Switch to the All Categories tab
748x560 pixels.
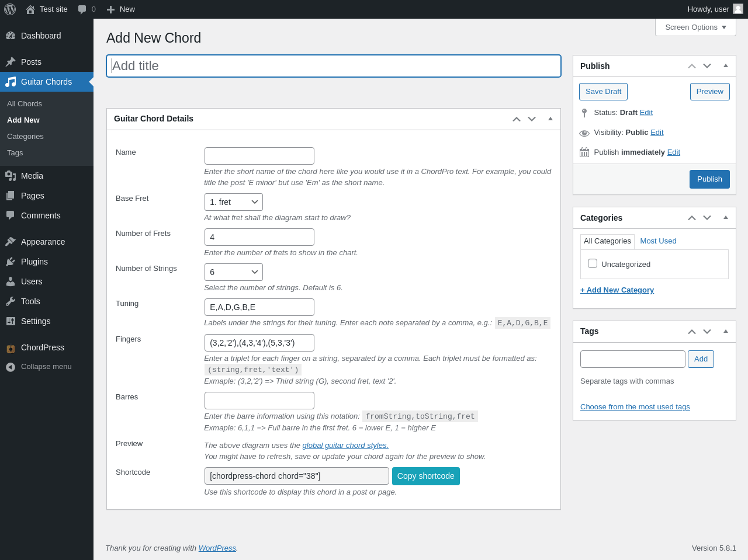[x=607, y=241]
